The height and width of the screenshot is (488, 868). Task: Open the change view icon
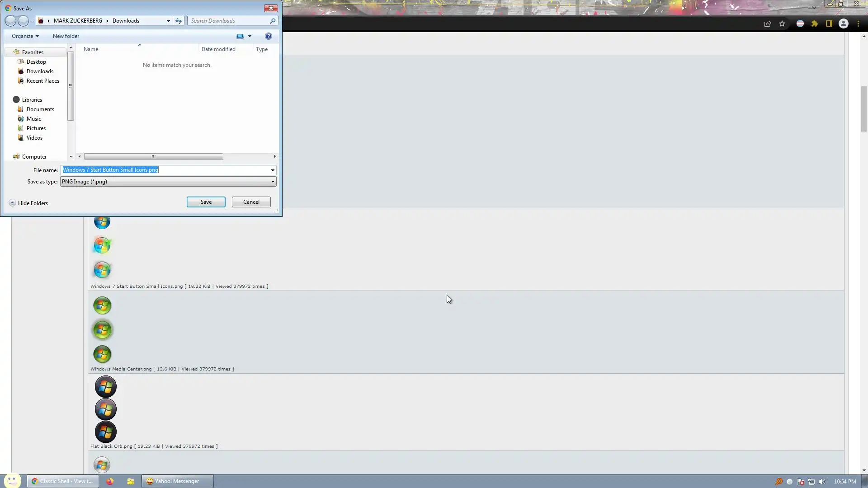[240, 36]
